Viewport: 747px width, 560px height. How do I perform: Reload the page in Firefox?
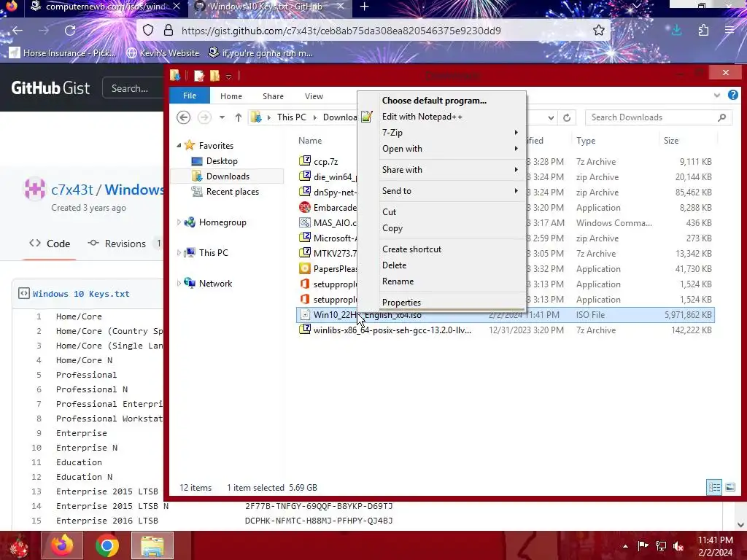[x=70, y=31]
